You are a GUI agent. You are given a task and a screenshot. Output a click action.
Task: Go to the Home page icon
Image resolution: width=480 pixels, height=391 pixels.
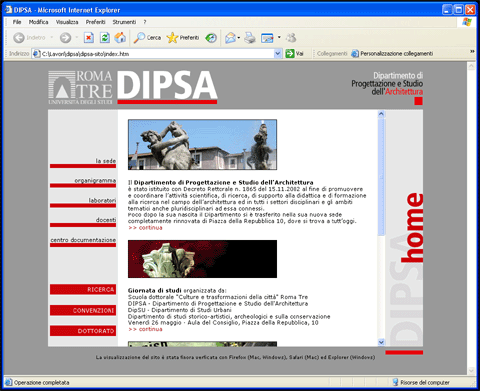coord(120,38)
